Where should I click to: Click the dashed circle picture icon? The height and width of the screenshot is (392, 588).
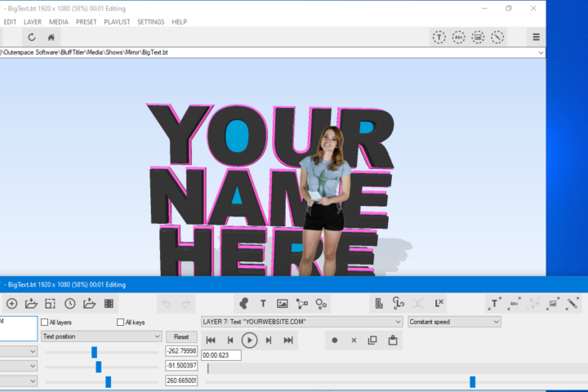478,37
